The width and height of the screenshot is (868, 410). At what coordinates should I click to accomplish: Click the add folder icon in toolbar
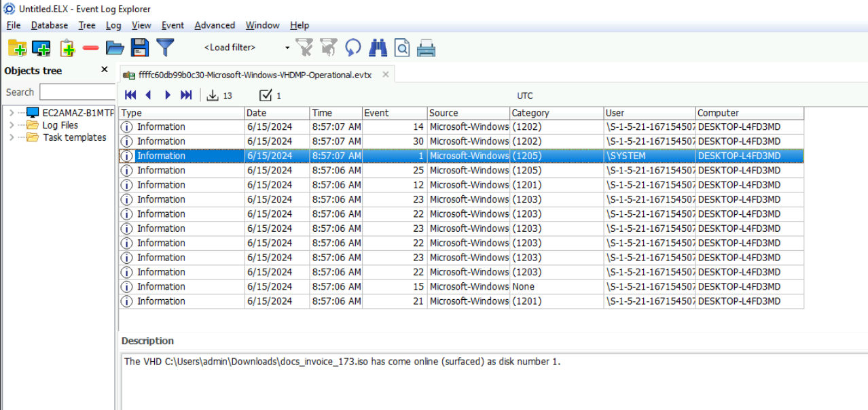coord(17,48)
